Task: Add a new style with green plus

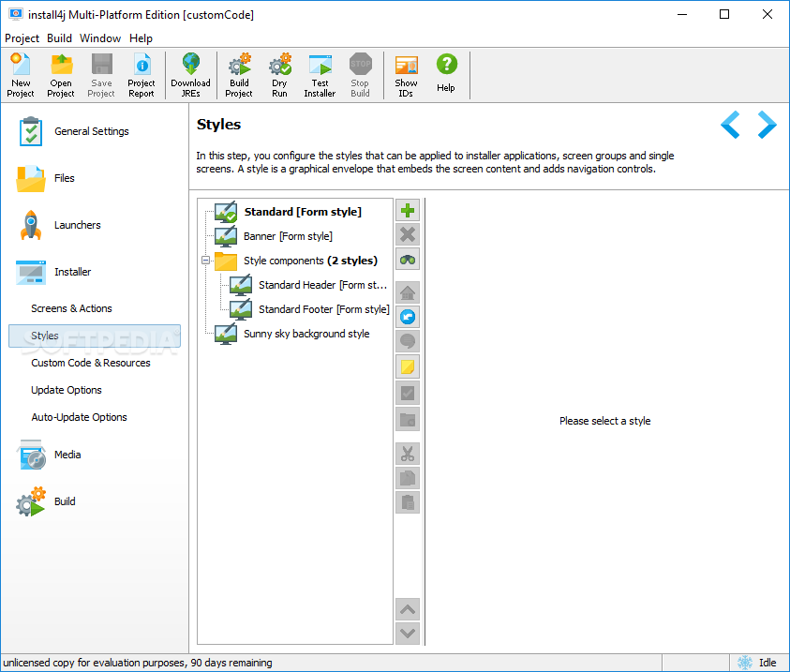Action: [x=408, y=211]
